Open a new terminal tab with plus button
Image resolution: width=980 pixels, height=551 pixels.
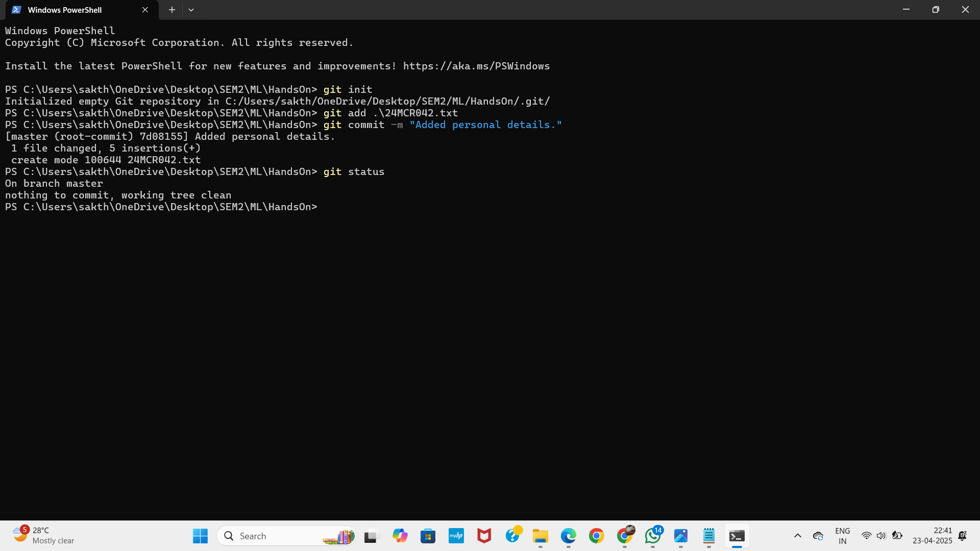coord(172,10)
